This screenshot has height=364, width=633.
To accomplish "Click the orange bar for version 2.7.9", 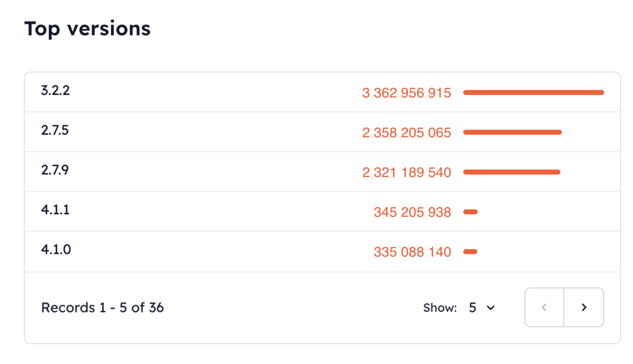I will tap(512, 172).
